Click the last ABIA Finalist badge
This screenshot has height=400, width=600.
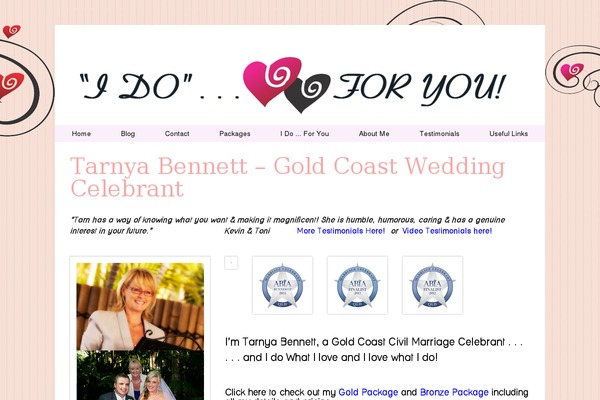[x=432, y=286]
